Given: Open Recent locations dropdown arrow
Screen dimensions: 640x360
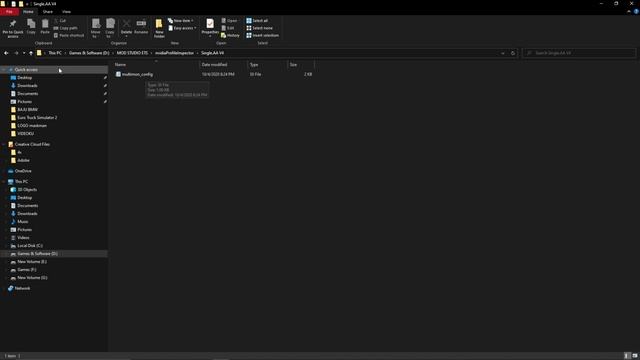Looking at the screenshot, I should pos(24,53).
